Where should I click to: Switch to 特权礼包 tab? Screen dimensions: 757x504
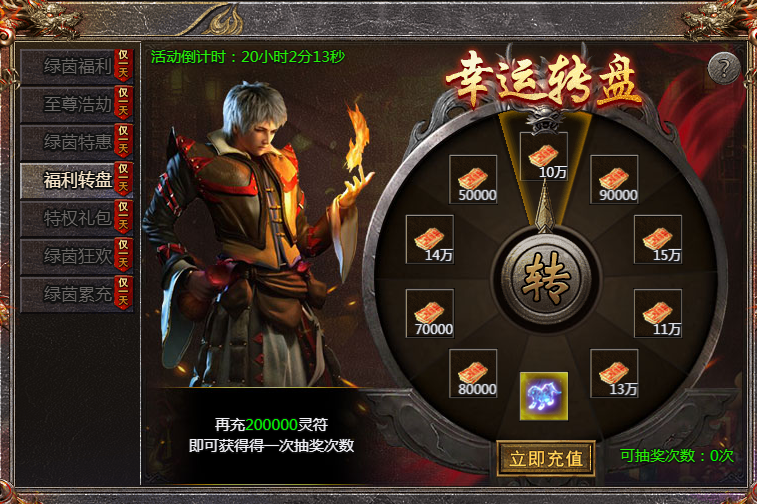76,218
